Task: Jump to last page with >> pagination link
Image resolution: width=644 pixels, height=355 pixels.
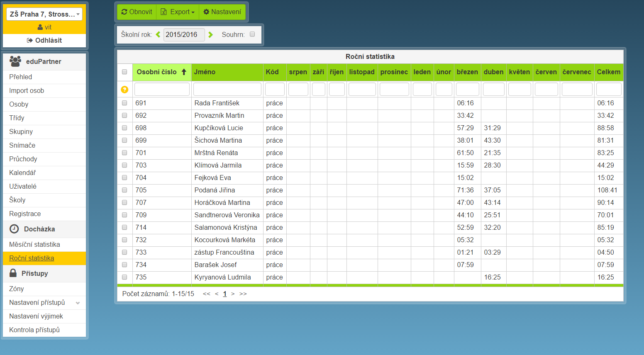Action: 243,294
